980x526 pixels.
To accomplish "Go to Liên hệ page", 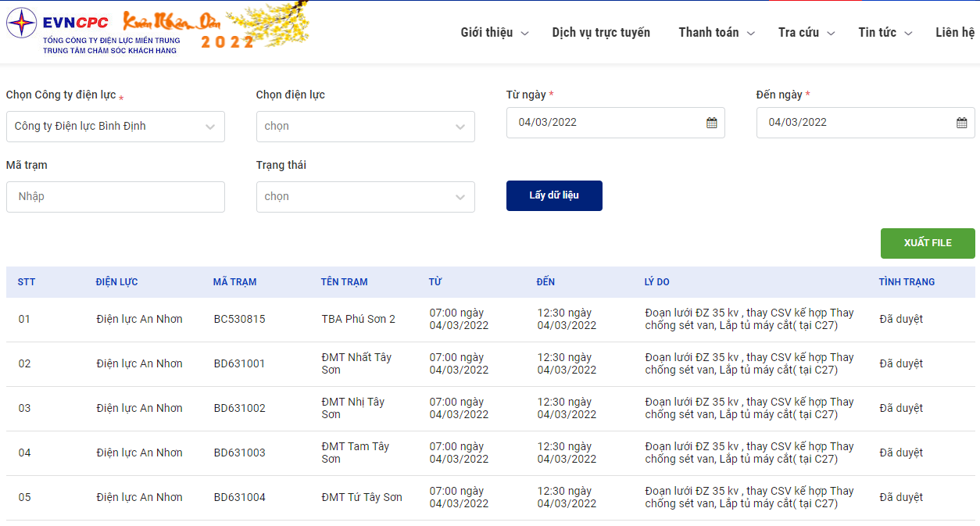I will coord(955,33).
